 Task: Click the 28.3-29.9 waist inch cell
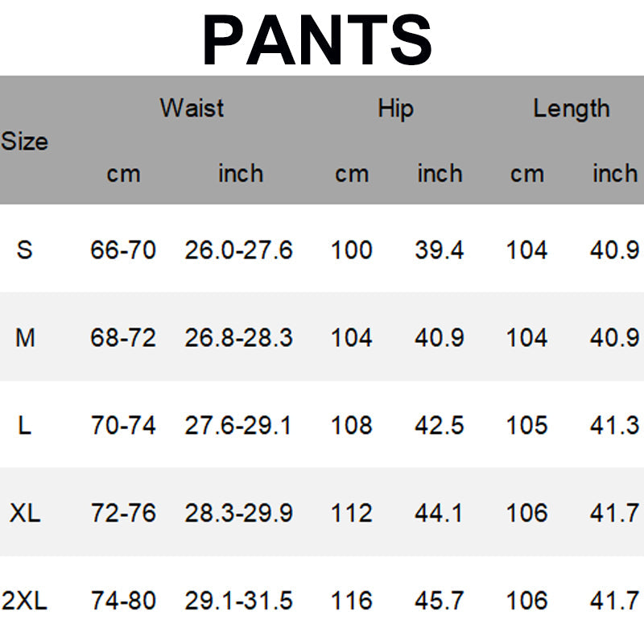pyautogui.click(x=238, y=513)
